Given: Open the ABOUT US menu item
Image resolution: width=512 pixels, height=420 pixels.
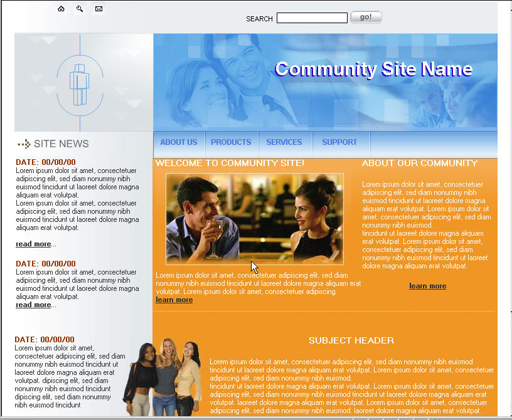Looking at the screenshot, I should tap(179, 142).
